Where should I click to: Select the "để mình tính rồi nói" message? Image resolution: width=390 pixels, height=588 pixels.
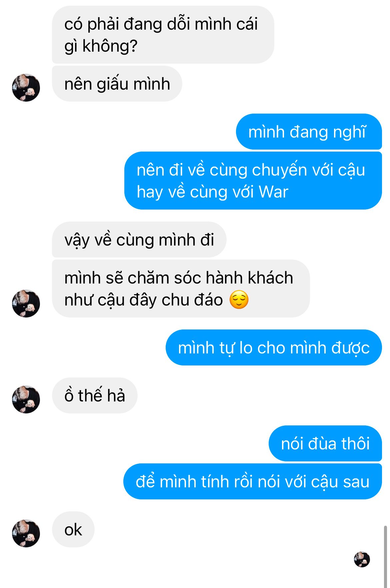[x=253, y=481]
